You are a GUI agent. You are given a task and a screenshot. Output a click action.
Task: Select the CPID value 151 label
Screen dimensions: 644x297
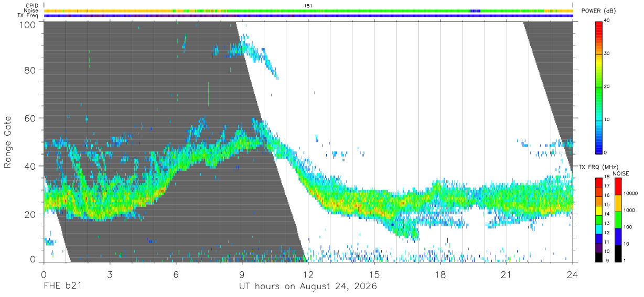tap(308, 6)
